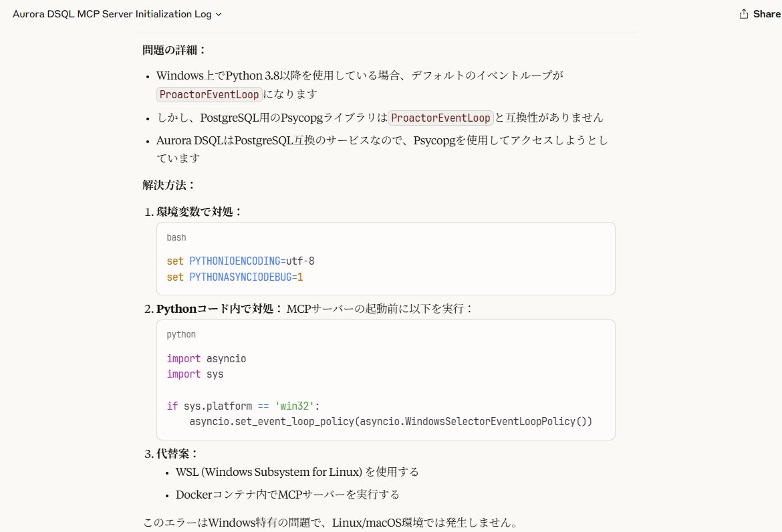Click the Share upload icon
Image resolution: width=782 pixels, height=532 pixels.
(x=744, y=14)
